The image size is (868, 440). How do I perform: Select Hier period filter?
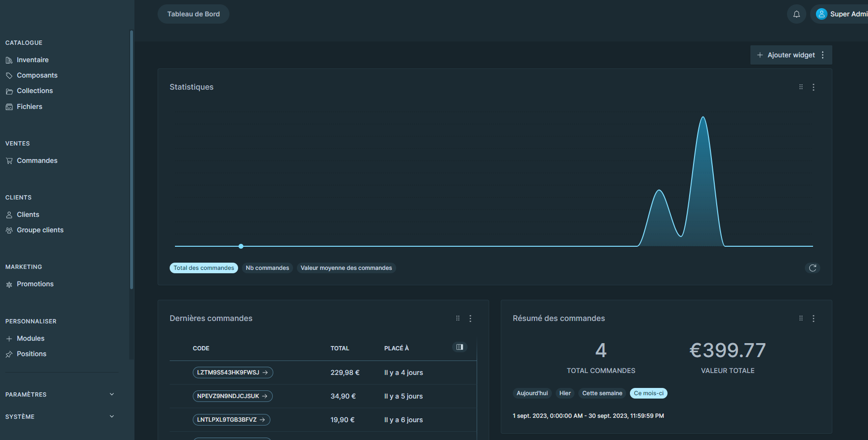click(565, 393)
